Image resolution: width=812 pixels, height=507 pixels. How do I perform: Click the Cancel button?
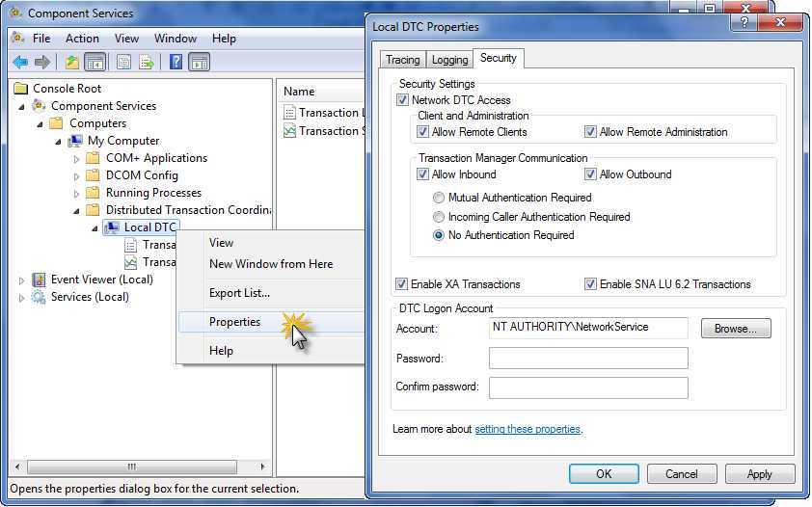[682, 474]
